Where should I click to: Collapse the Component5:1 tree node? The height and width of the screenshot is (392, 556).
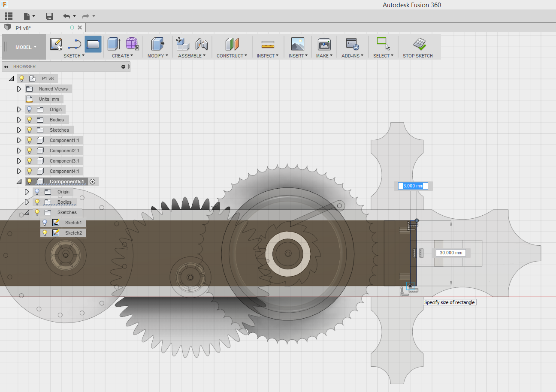[x=19, y=181]
